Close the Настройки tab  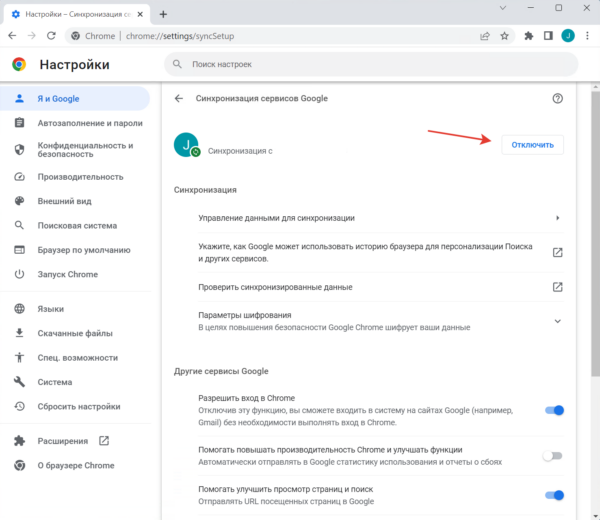pos(140,14)
